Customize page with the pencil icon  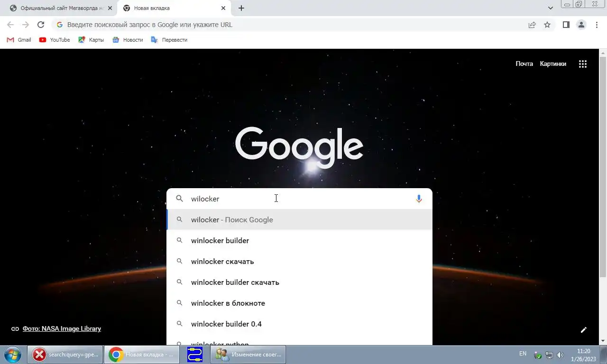pos(584,330)
